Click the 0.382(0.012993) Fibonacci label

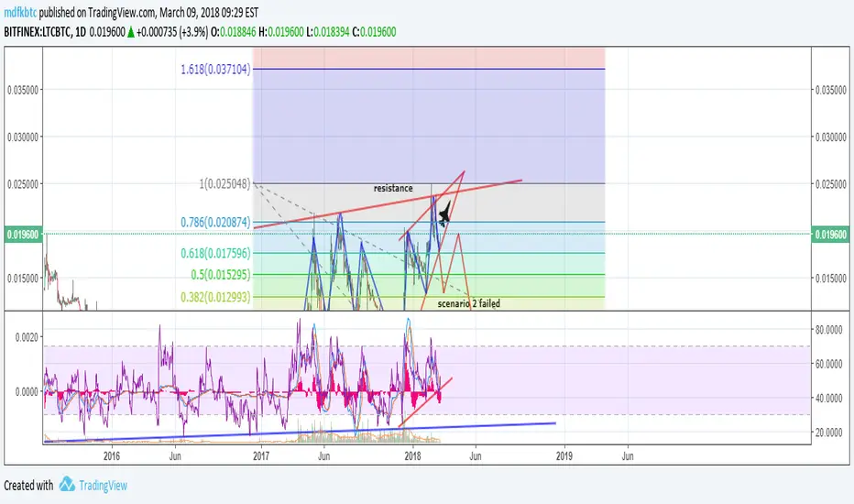215,297
